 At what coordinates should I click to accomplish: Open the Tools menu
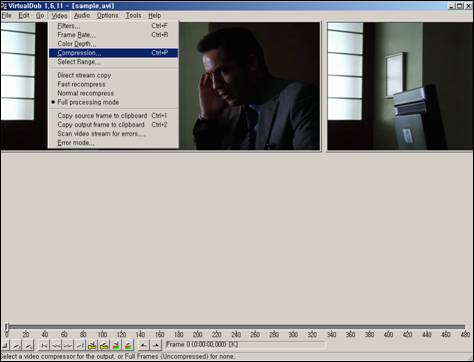coord(133,15)
